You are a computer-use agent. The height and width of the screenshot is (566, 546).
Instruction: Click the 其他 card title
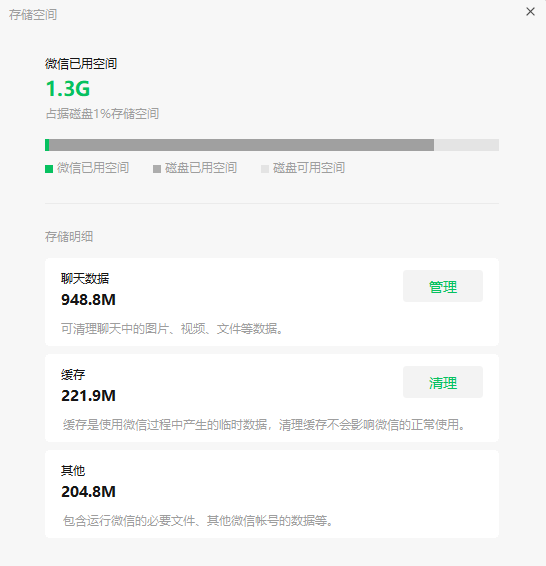click(73, 470)
